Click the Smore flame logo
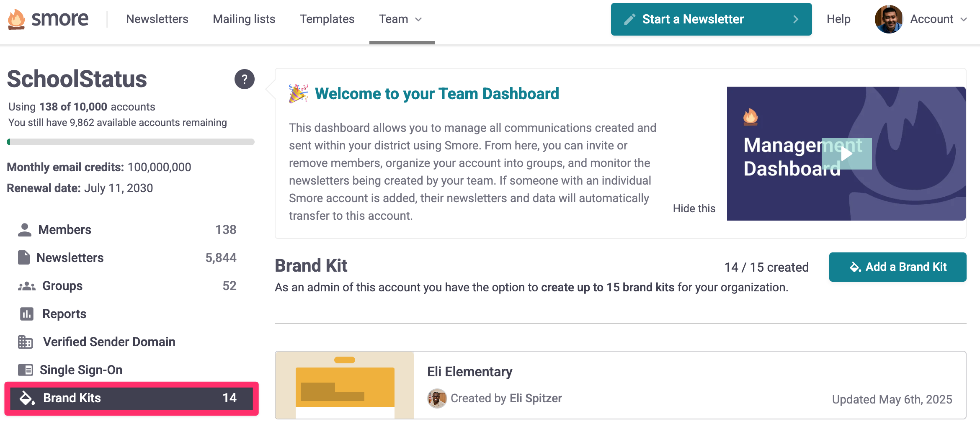The height and width of the screenshot is (437, 980). pos(16,19)
